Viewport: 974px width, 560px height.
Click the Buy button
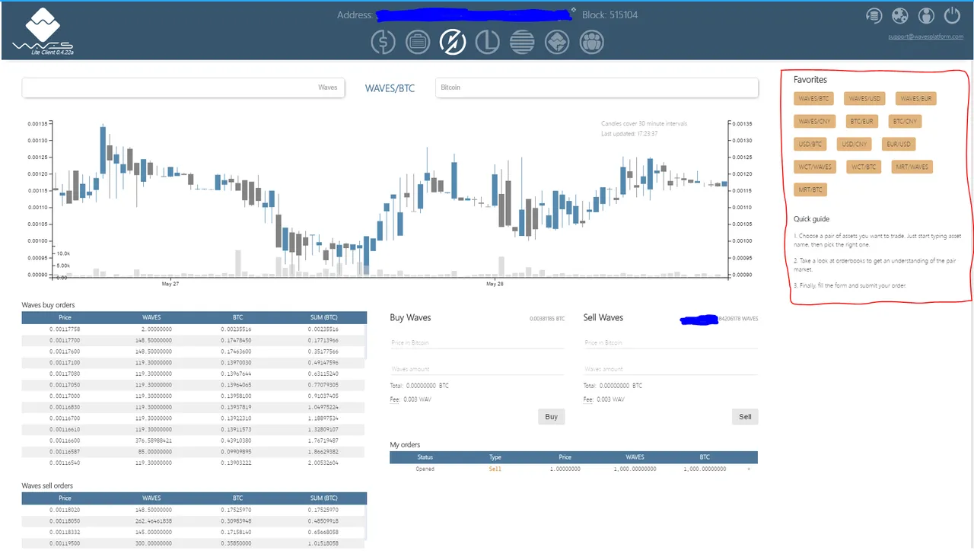pyautogui.click(x=552, y=416)
